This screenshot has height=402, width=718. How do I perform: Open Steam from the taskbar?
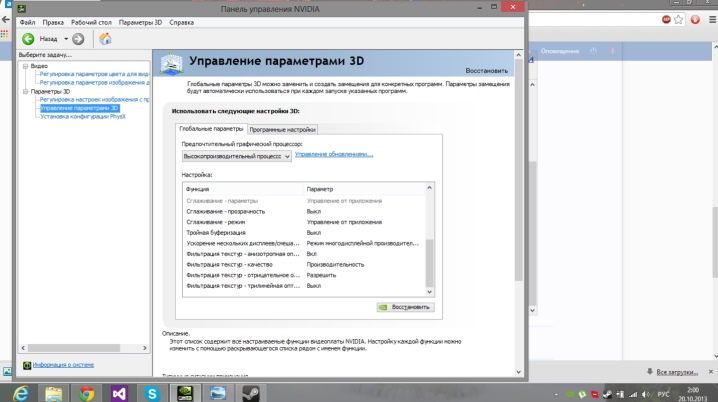tap(250, 393)
